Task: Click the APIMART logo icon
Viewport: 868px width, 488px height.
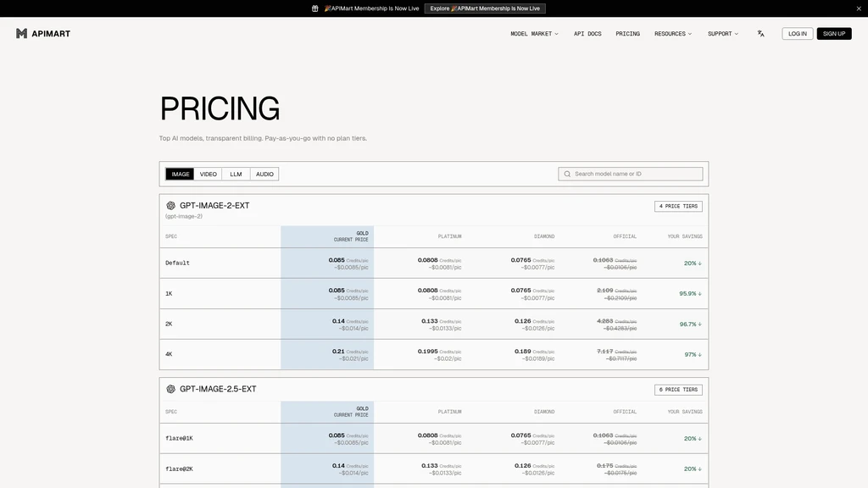Action: pyautogui.click(x=21, y=34)
